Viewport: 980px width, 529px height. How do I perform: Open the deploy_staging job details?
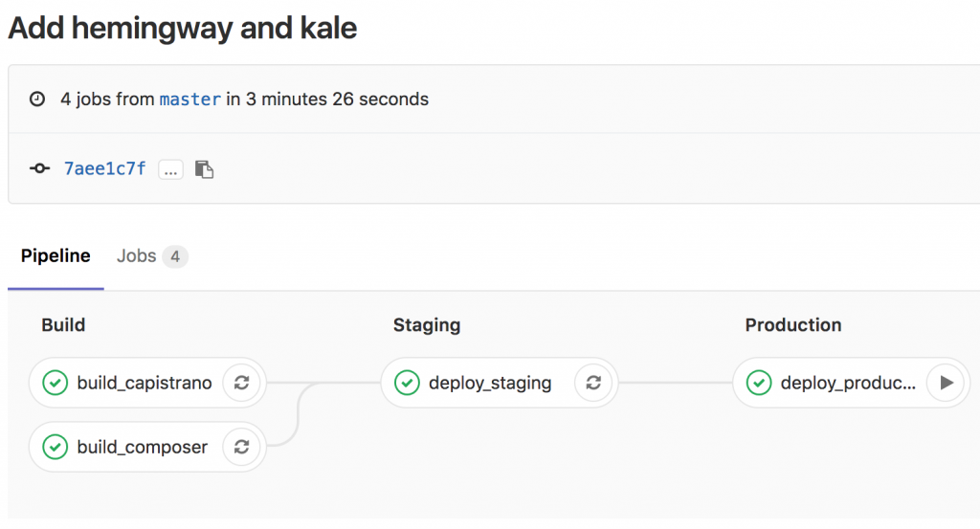point(490,383)
